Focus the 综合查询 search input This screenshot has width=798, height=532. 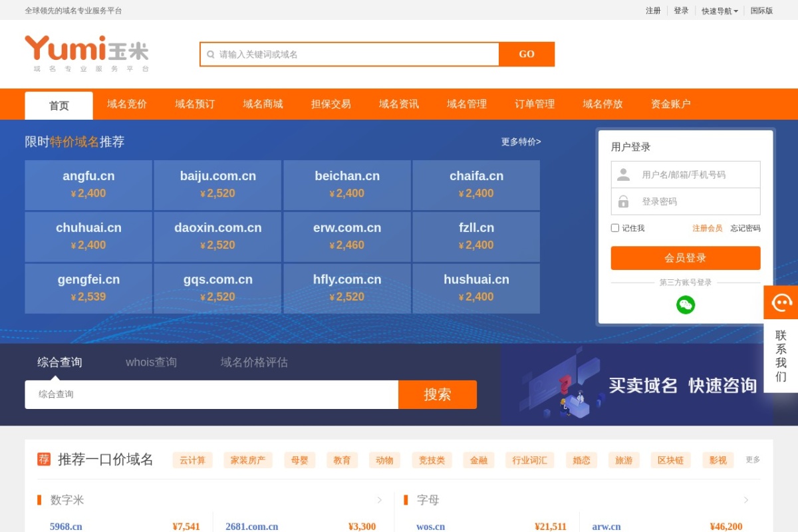[211, 394]
